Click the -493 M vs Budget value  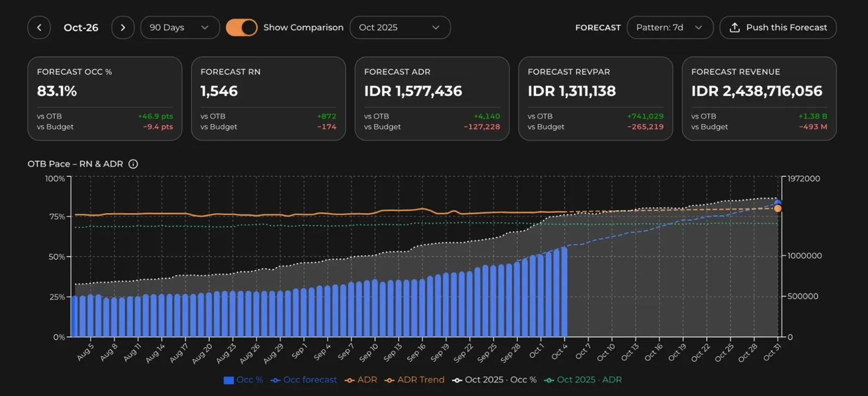813,127
